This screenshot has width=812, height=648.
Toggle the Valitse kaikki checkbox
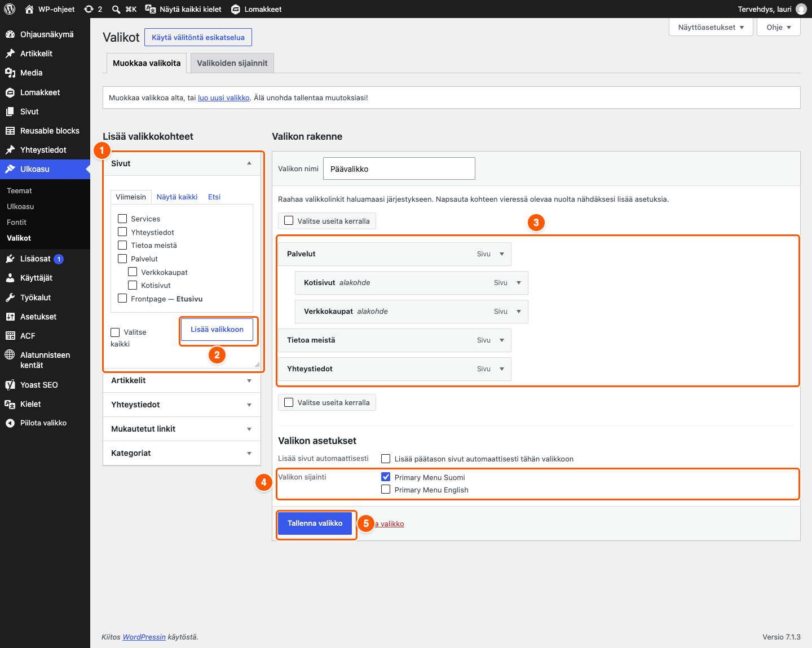115,332
